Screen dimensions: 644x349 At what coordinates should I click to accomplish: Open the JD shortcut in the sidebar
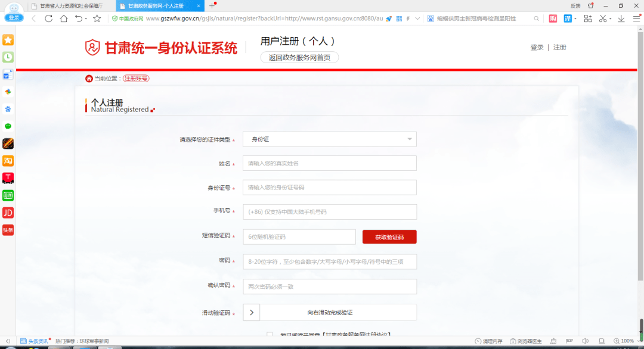tap(8, 213)
